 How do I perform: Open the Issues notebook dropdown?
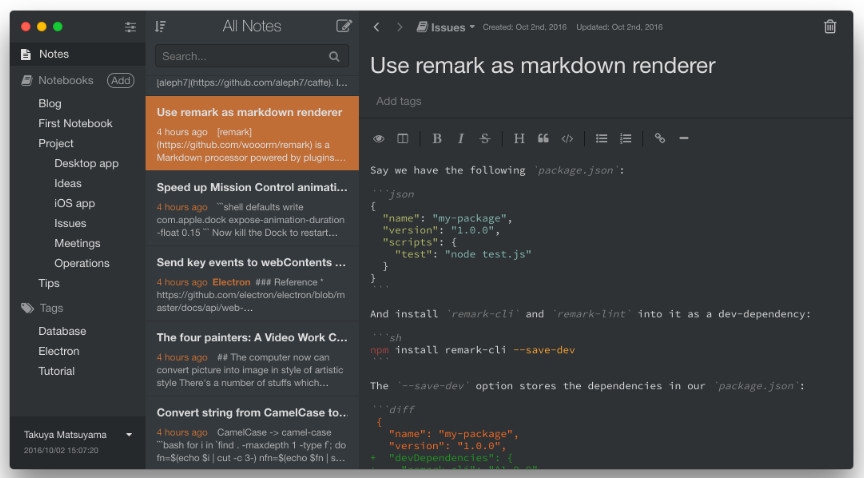coord(446,27)
